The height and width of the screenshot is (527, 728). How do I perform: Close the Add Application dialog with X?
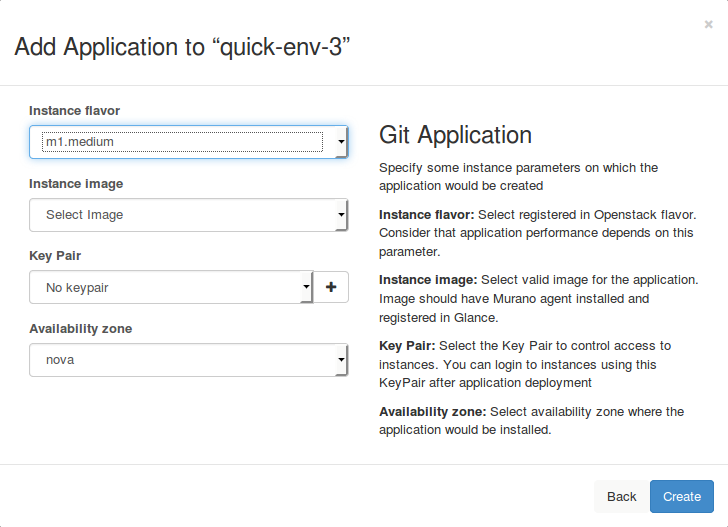click(708, 23)
